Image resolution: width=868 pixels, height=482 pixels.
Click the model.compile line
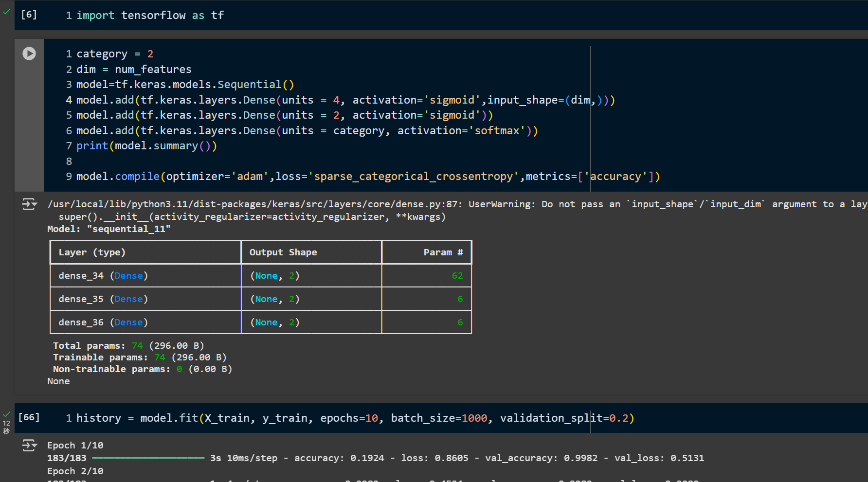(368, 176)
